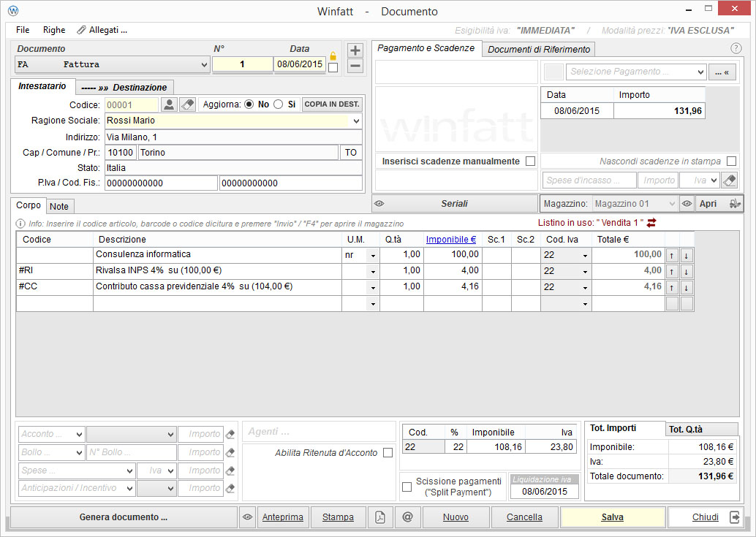This screenshot has height=537, width=756.
Task: Click the @ email icon button
Action: point(407,517)
